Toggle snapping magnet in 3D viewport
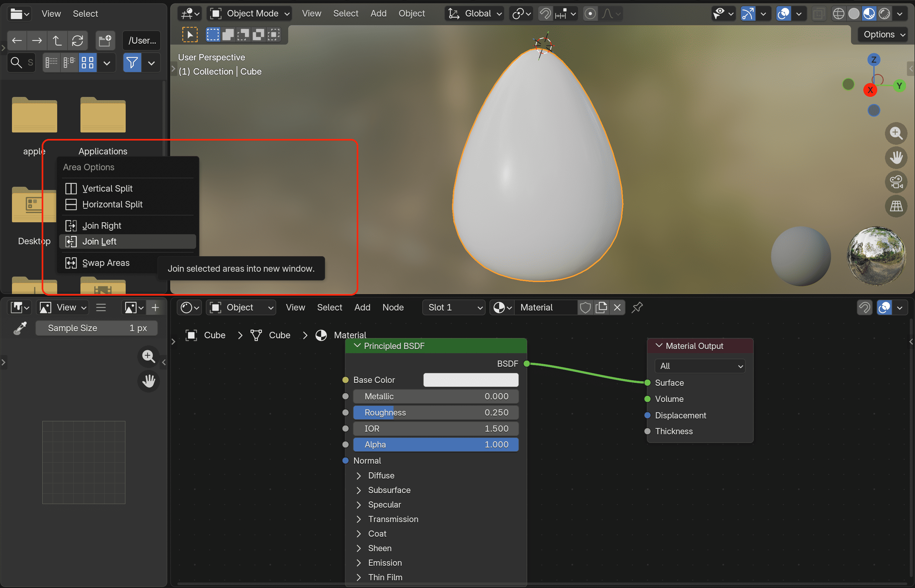915x588 pixels. pos(545,14)
